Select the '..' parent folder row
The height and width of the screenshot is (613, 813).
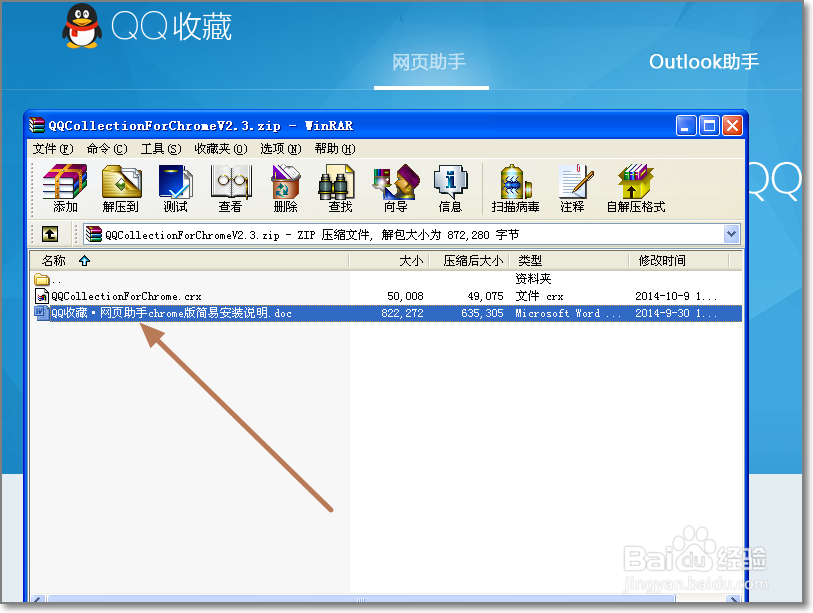pos(386,280)
